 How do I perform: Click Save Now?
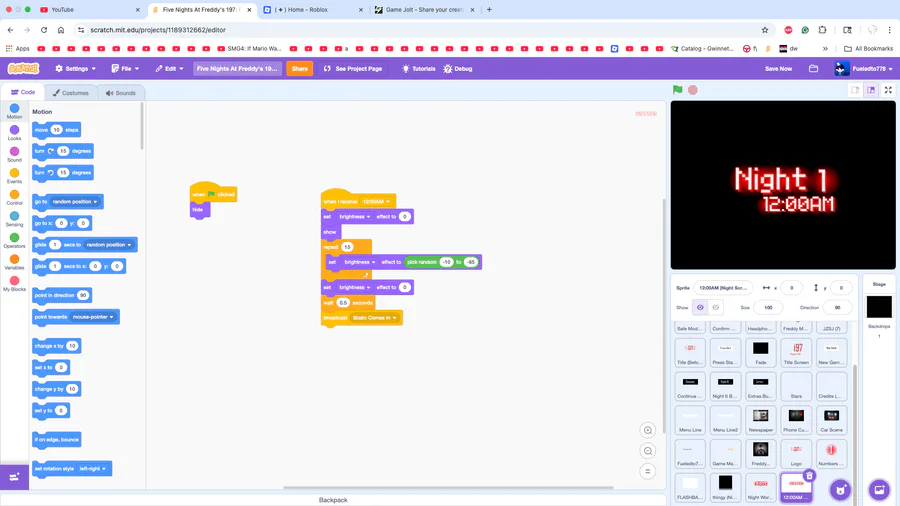pyautogui.click(x=778, y=68)
